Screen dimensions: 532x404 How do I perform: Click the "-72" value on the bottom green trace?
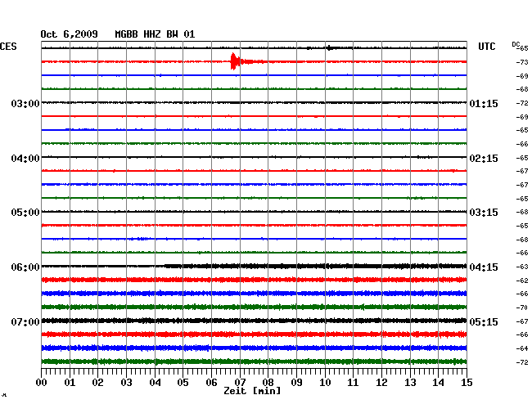pyautogui.click(x=522, y=362)
